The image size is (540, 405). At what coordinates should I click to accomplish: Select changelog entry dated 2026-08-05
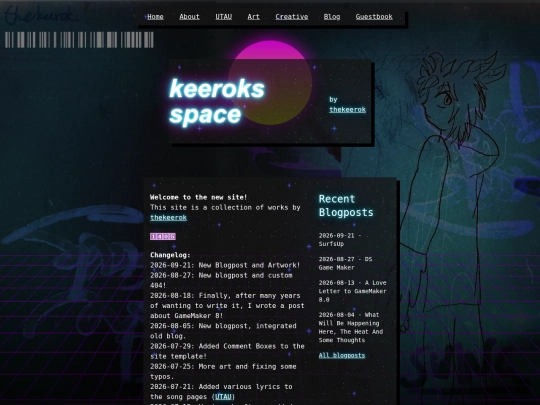pyautogui.click(x=223, y=331)
